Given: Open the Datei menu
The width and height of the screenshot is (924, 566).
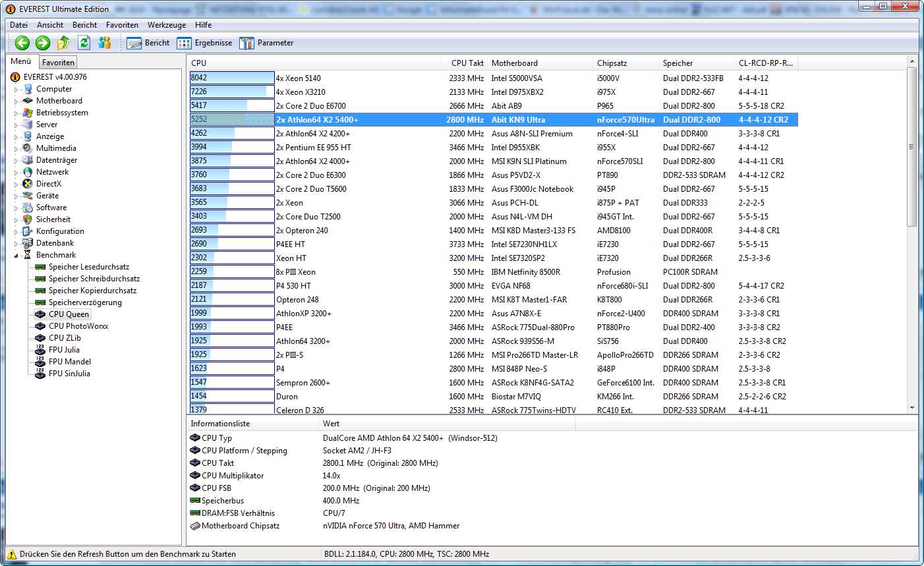Looking at the screenshot, I should click(18, 25).
